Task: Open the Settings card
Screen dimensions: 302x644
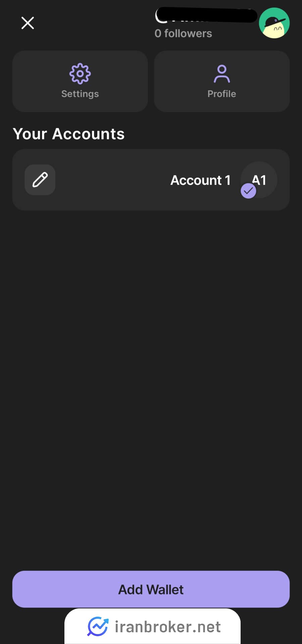Action: 80,81
